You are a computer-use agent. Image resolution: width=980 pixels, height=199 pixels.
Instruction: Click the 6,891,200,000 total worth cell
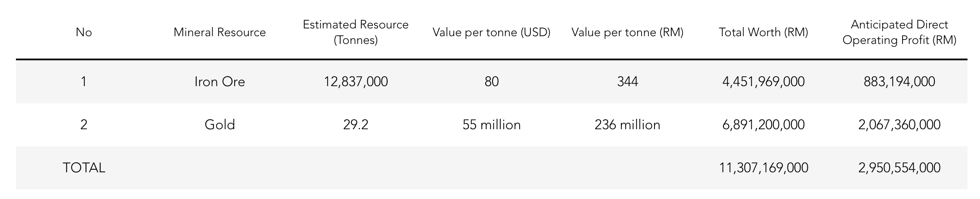pos(763,125)
